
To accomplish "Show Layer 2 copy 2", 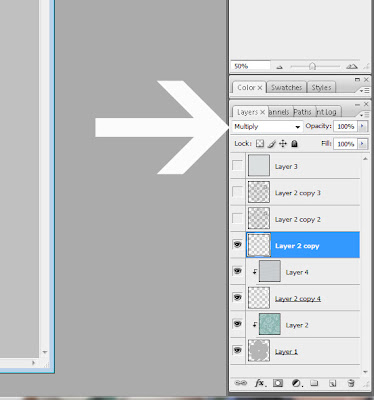I will [x=237, y=218].
